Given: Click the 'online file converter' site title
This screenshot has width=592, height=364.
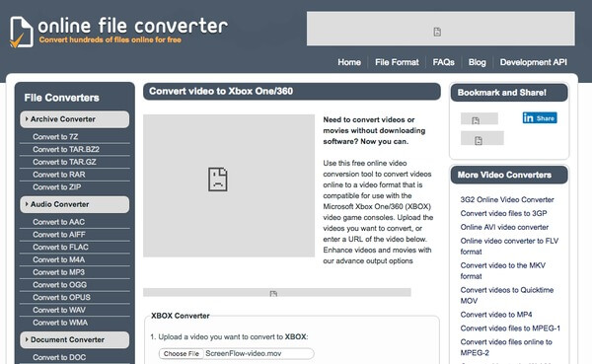Looking at the screenshot, I should point(132,26).
